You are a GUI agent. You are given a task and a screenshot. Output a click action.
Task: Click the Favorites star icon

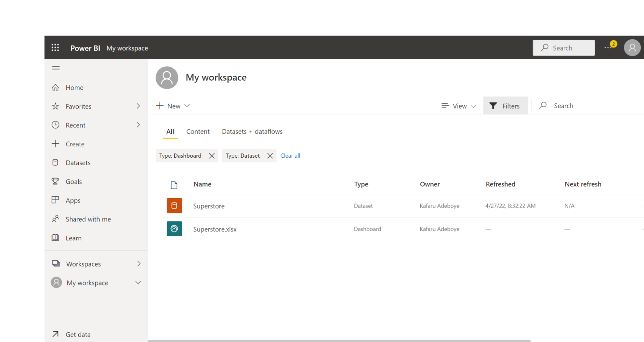(55, 106)
